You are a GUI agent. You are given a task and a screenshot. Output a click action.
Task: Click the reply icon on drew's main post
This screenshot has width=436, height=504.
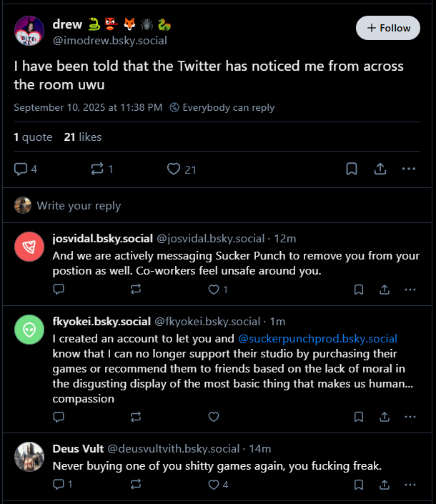click(x=21, y=169)
